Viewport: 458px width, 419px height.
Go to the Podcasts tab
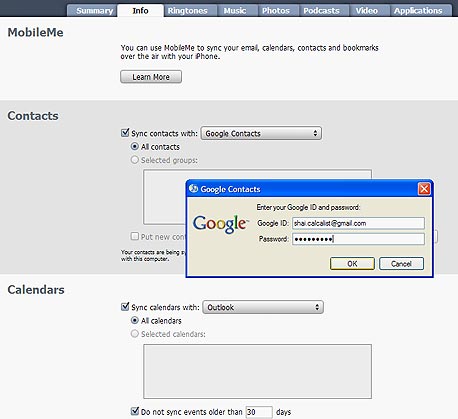pos(321,11)
